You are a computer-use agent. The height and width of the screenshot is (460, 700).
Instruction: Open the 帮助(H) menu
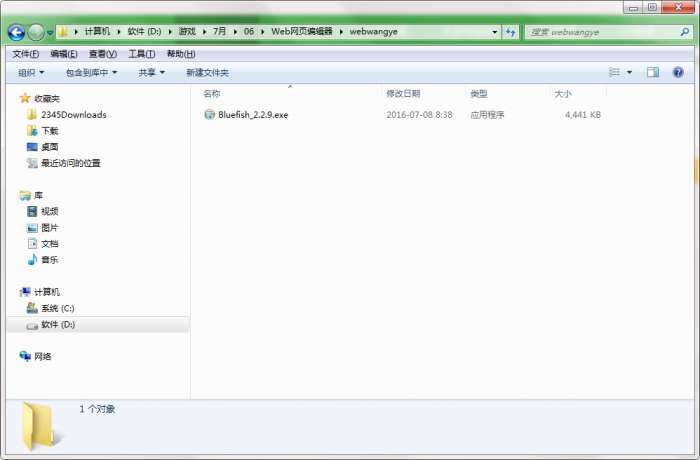[x=181, y=54]
